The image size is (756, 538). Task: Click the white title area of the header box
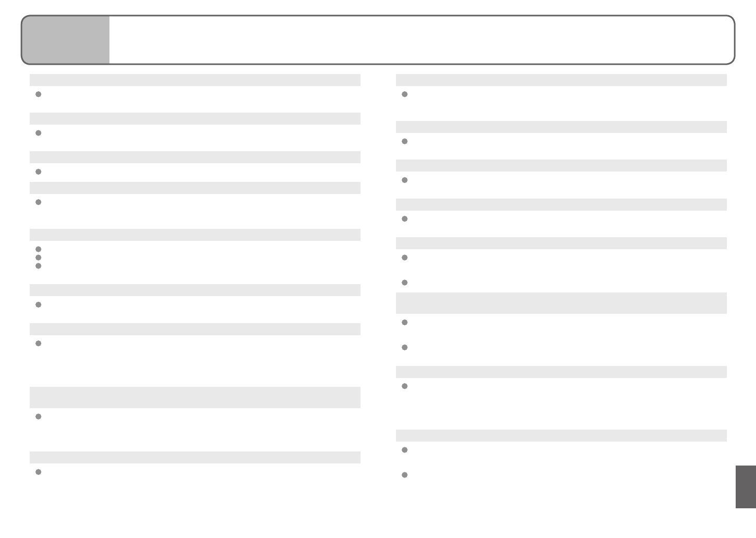point(421,40)
